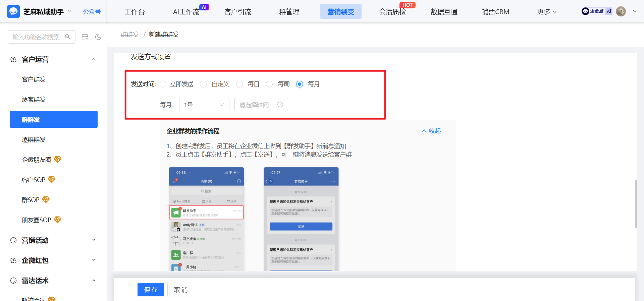This screenshot has width=644, height=301.
Task: Expand the 营销活动 section
Action: tap(94, 240)
